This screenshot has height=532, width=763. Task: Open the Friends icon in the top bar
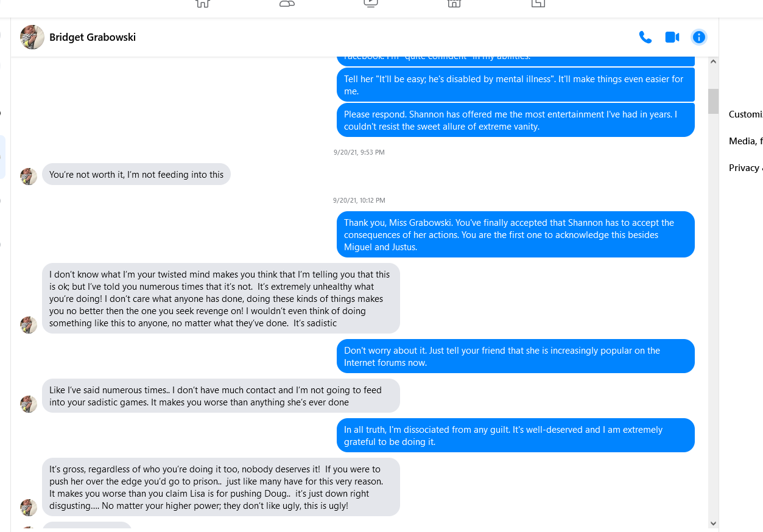coord(287,2)
